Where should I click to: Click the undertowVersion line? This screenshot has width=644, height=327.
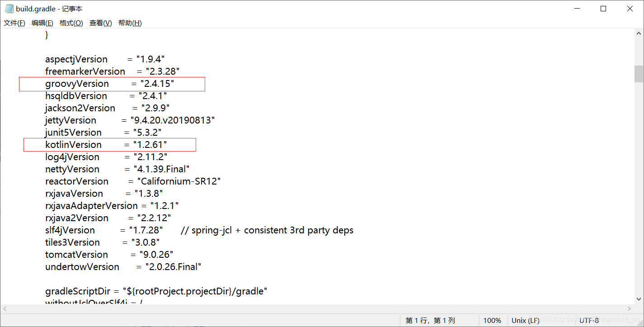pos(123,267)
